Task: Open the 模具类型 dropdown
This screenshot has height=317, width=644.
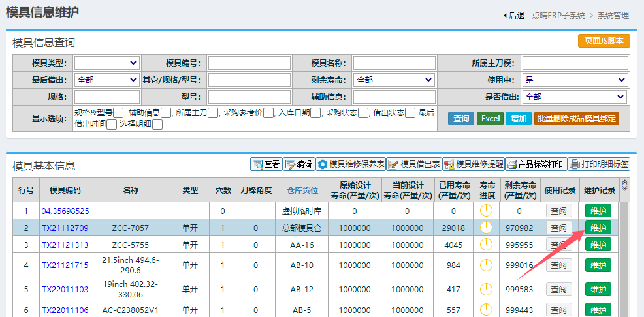Action: pos(106,63)
